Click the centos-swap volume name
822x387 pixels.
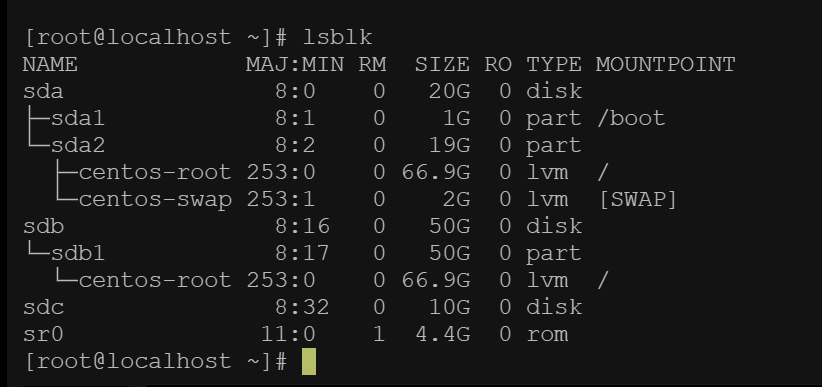155,200
